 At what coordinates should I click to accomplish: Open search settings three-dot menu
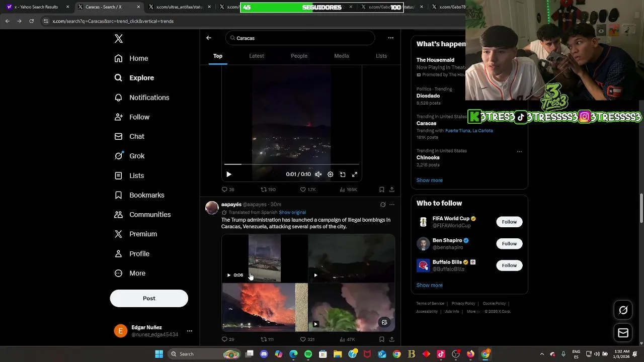390,38
